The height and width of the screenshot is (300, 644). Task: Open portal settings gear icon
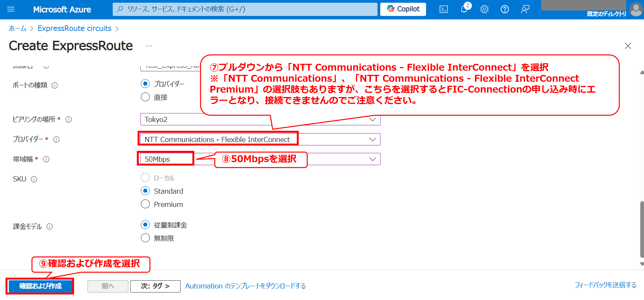pos(484,10)
